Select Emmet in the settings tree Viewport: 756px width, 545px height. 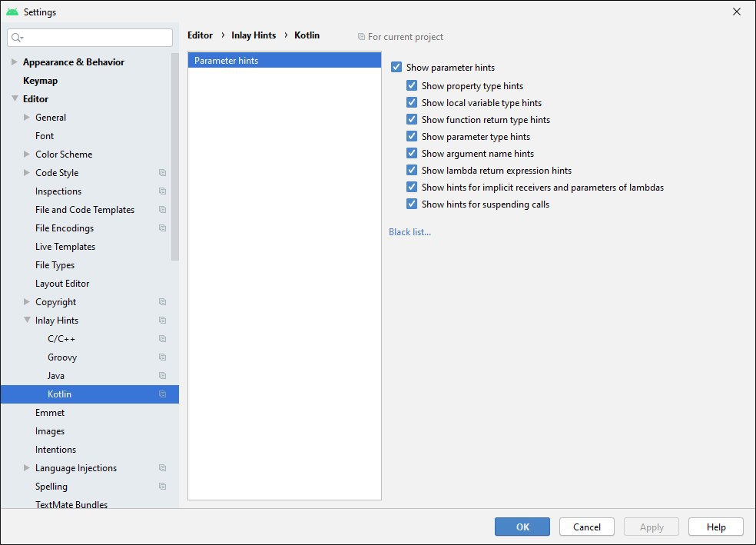coord(50,412)
